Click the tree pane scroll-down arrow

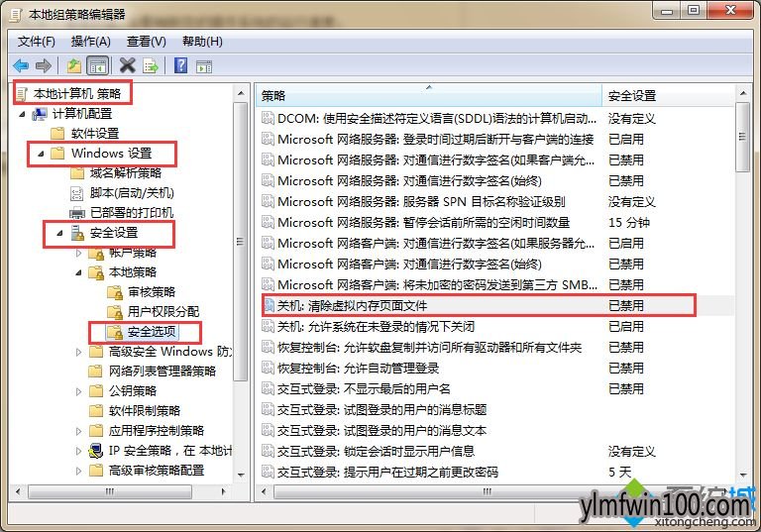(241, 476)
